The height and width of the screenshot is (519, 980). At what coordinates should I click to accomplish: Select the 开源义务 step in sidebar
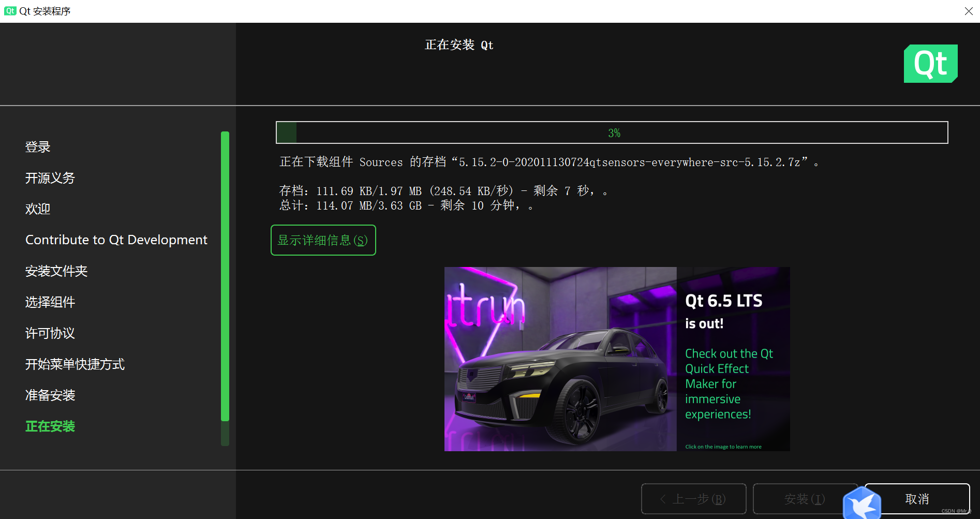[50, 178]
